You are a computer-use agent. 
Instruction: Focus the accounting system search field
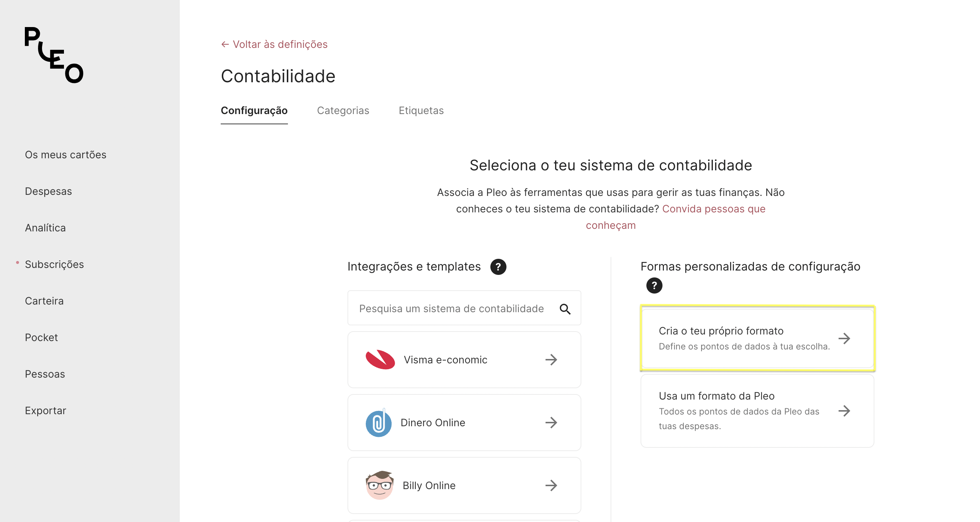point(464,308)
